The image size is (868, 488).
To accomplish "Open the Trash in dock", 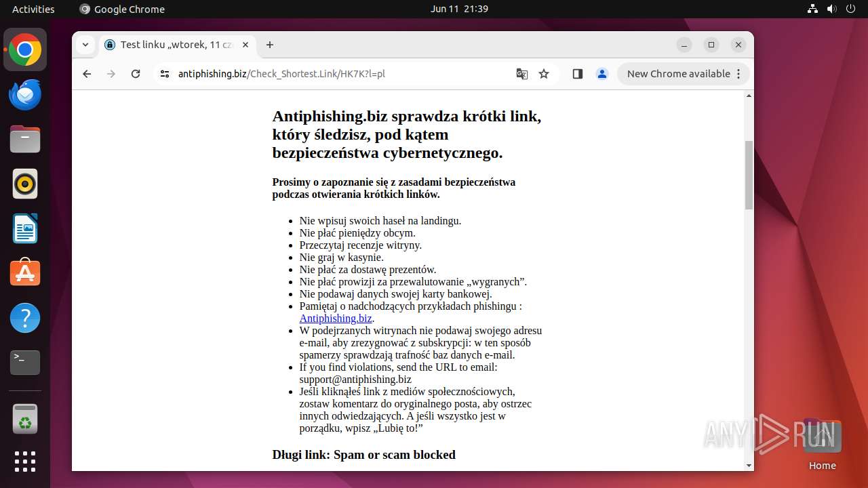I will pyautogui.click(x=25, y=419).
